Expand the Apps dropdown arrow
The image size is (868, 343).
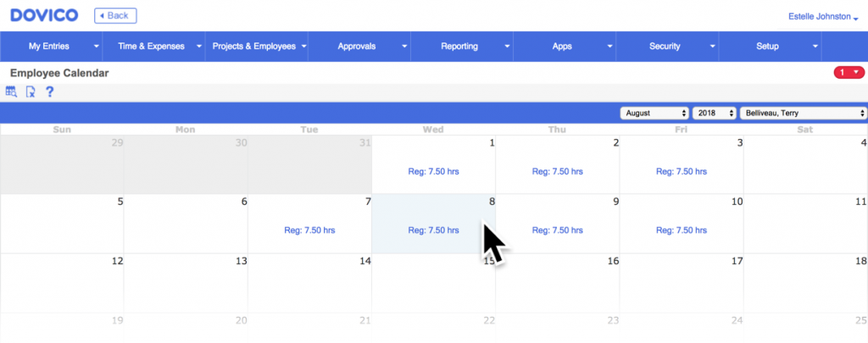tap(610, 47)
